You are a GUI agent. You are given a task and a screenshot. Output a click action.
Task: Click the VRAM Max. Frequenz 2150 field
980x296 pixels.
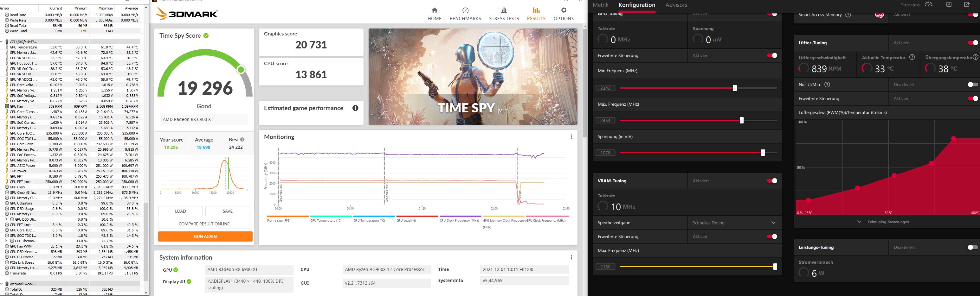tap(605, 267)
